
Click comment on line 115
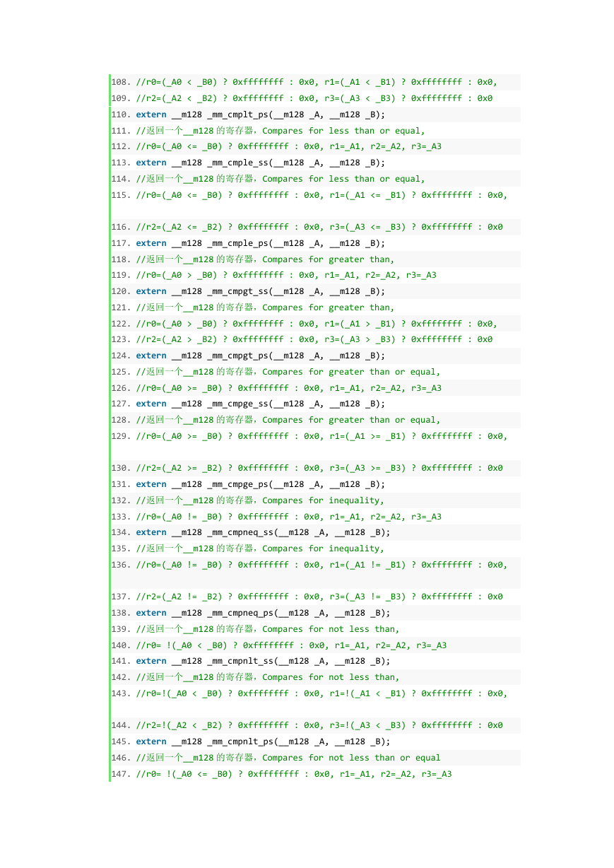pos(322,195)
